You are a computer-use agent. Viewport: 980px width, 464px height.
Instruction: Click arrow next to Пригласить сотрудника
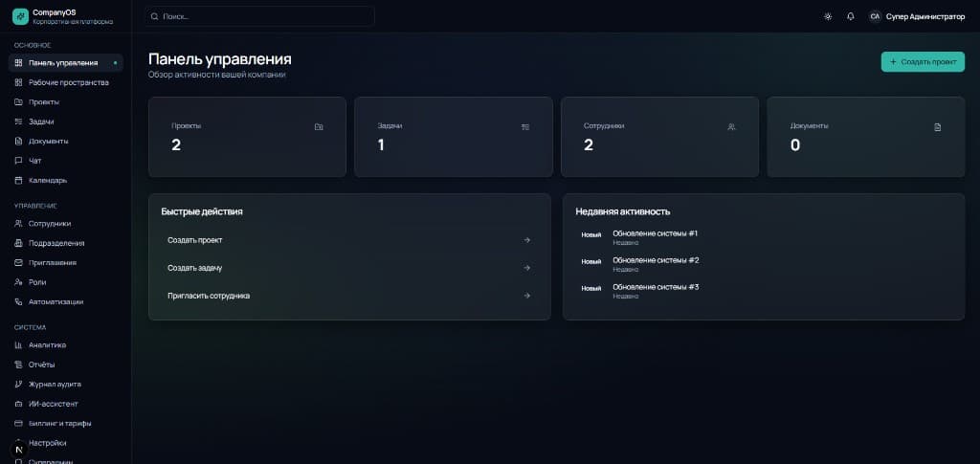click(527, 296)
